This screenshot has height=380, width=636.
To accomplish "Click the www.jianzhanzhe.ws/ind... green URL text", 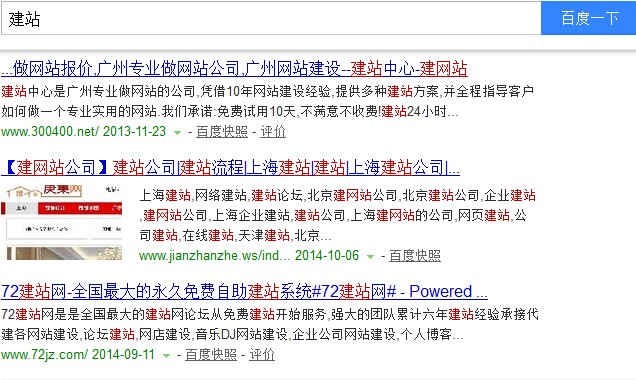I will point(215,255).
